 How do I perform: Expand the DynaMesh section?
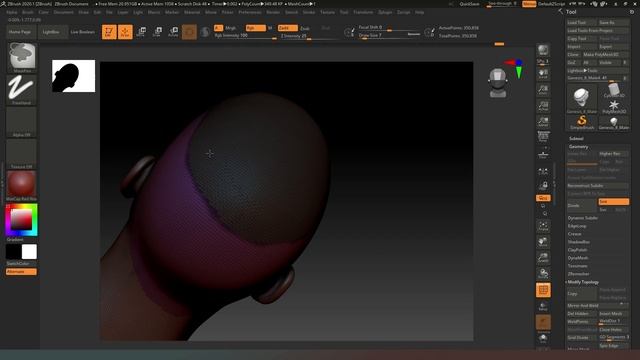[578, 258]
